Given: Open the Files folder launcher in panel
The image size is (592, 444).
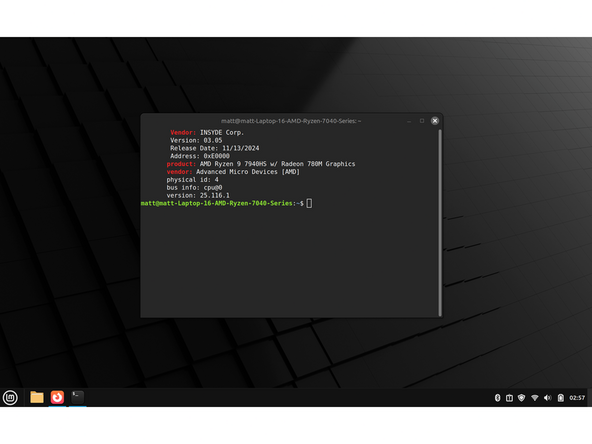Looking at the screenshot, I should click(x=37, y=397).
